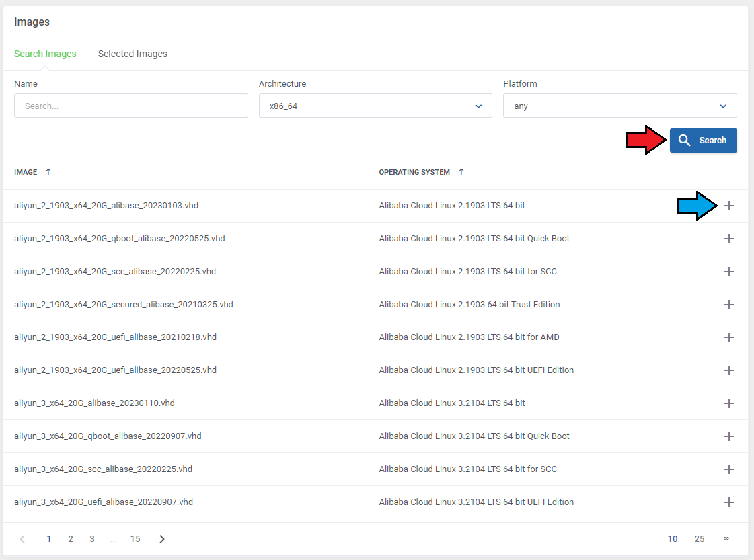Add aliyun_2_1903 uefi_alibase_20220525 image plus icon
754x560 pixels.
click(729, 370)
